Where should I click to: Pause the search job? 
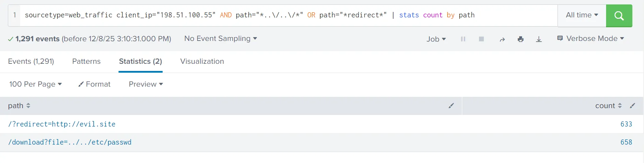point(463,39)
